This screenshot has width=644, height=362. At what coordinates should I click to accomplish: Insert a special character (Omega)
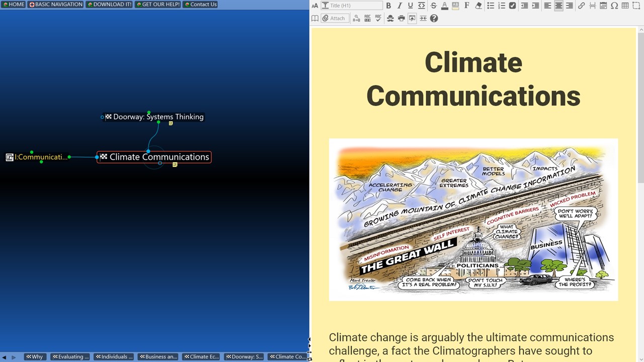click(614, 6)
